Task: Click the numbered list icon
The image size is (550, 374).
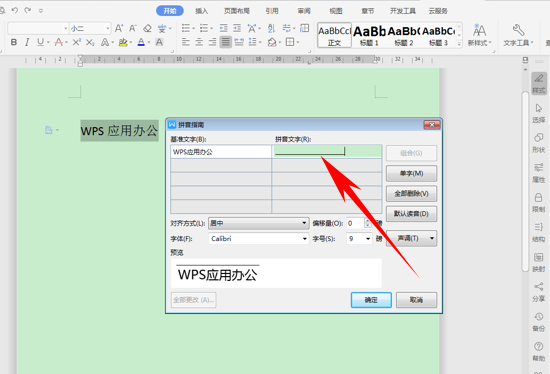Action: [204, 28]
